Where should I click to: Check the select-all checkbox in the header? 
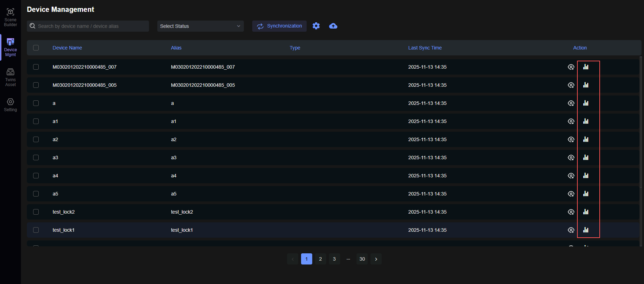coord(36,48)
